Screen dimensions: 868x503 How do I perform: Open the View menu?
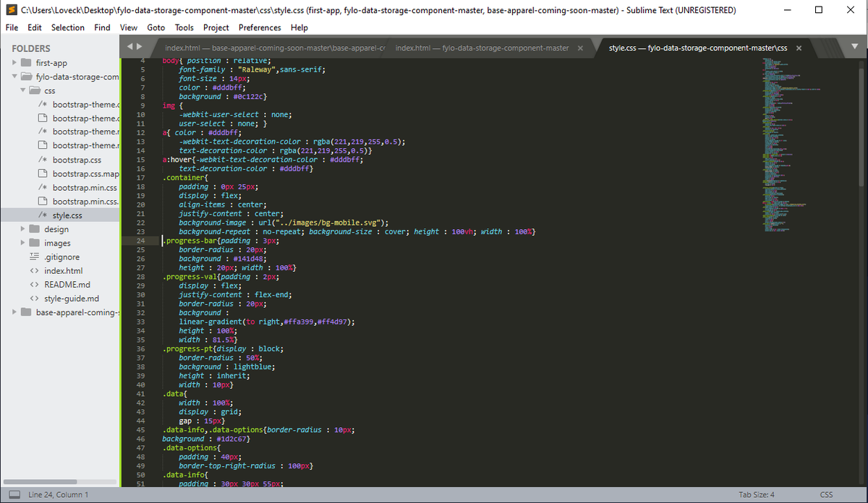tap(129, 27)
